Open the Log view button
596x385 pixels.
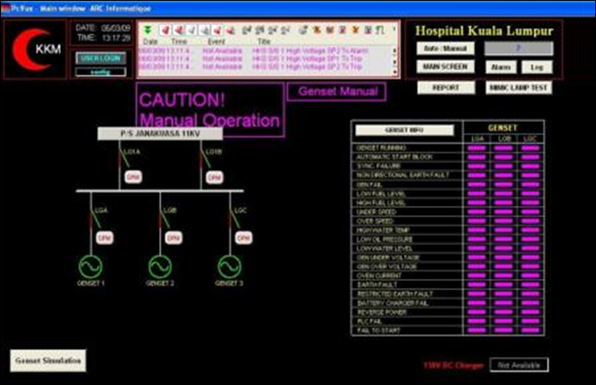[537, 67]
